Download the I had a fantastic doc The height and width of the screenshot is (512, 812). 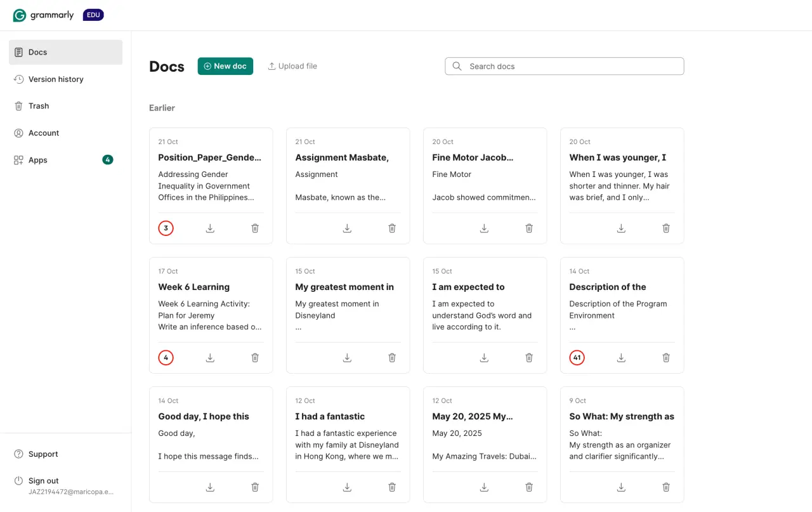(x=347, y=487)
